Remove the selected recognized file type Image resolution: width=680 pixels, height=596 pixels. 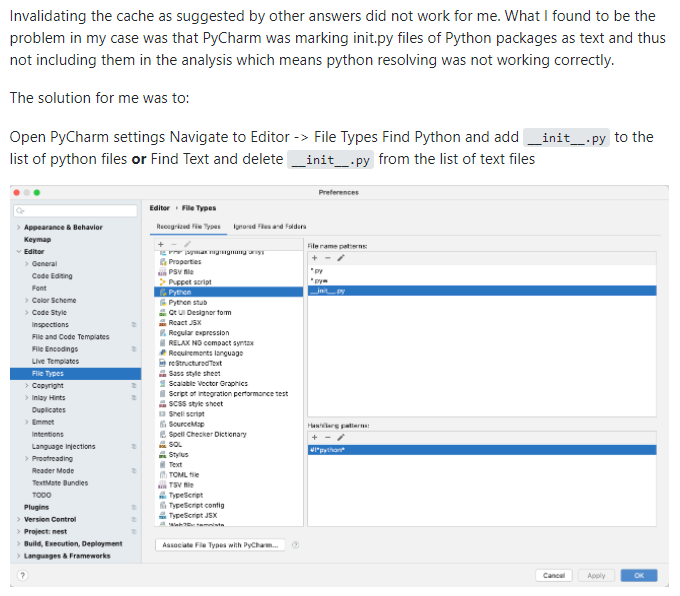pyautogui.click(x=174, y=244)
